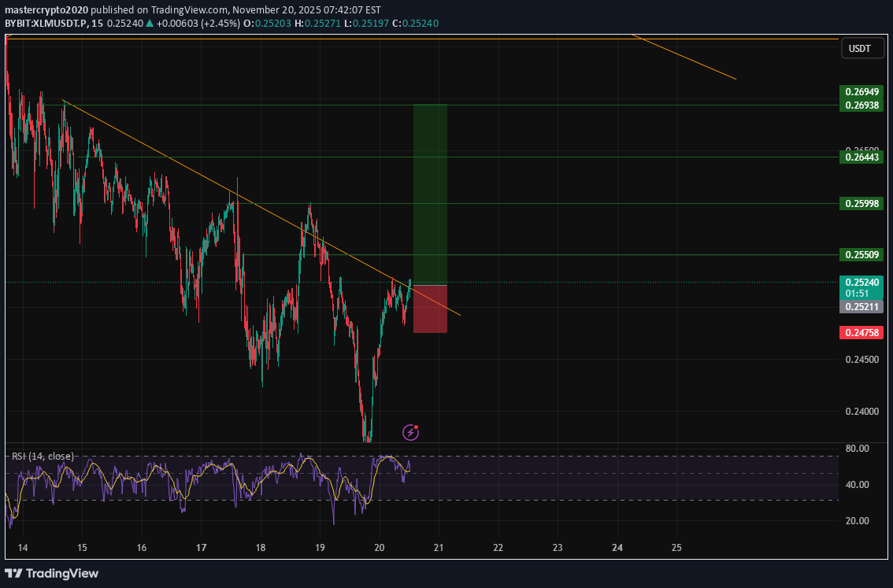Image resolution: width=893 pixels, height=588 pixels.
Task: Click the current price 0.25240 label
Action: (861, 282)
